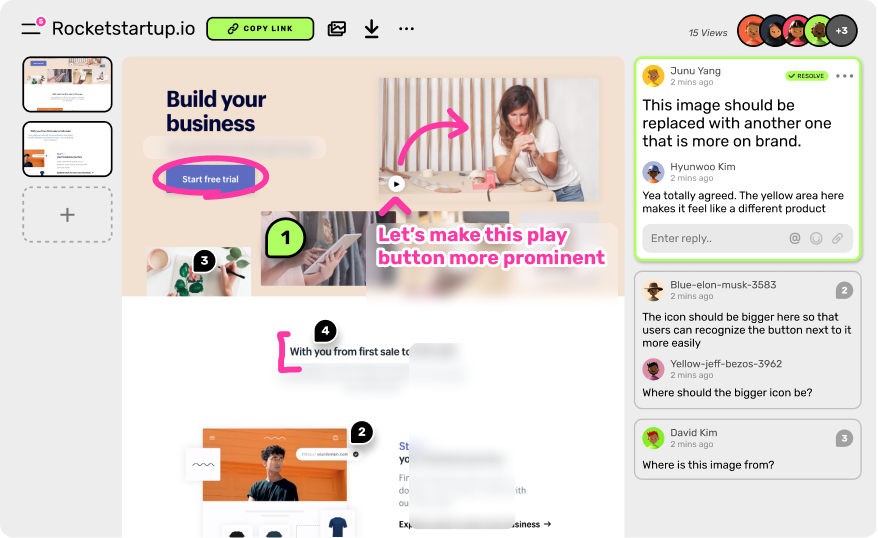Add a new page with plus placeholder
Image resolution: width=878 pixels, height=538 pixels.
tap(67, 215)
